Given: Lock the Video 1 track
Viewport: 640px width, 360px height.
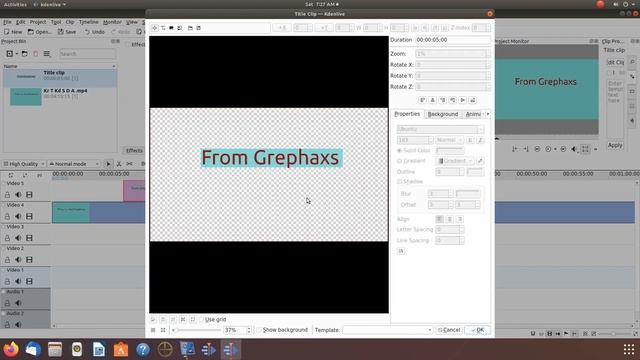Looking at the screenshot, I should point(7,281).
